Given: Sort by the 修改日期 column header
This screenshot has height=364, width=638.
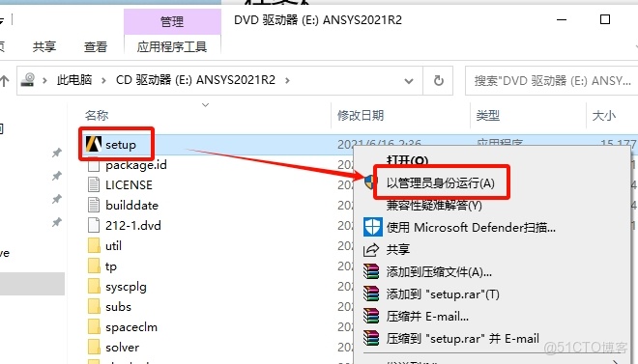Looking at the screenshot, I should [361, 115].
